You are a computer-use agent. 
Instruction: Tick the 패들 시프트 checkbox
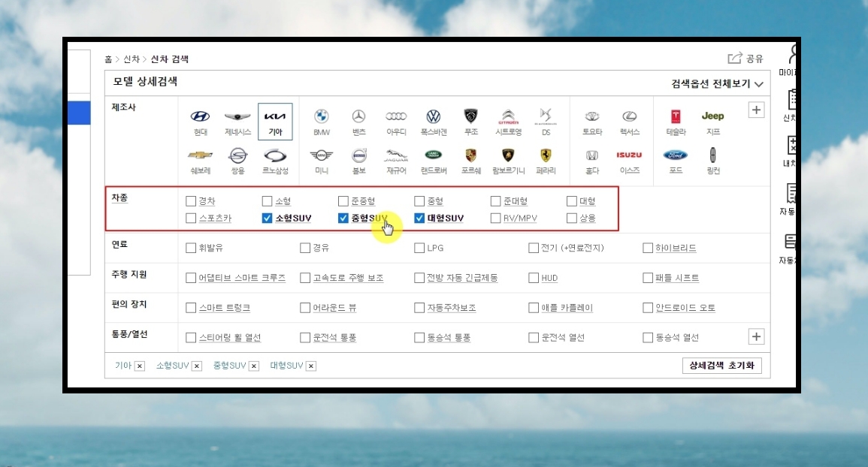pyautogui.click(x=648, y=278)
